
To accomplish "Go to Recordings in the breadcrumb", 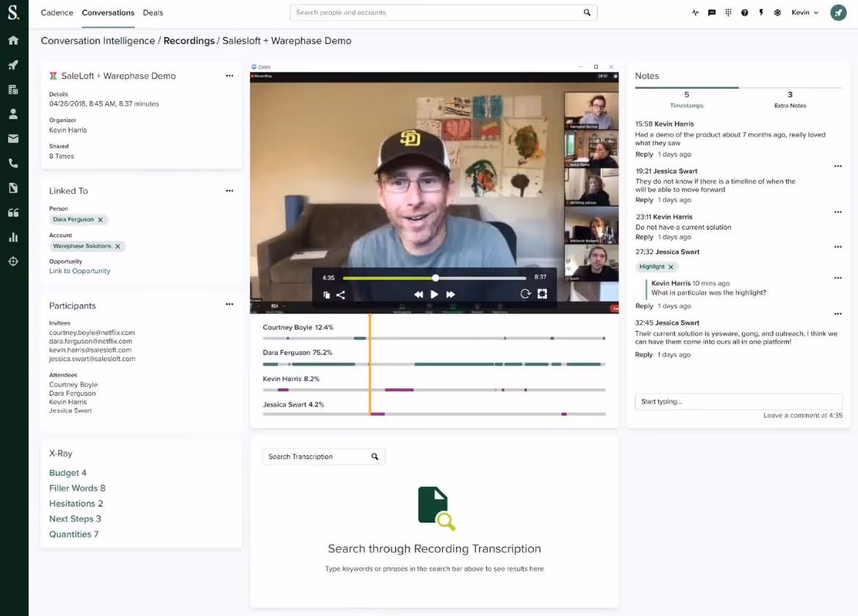I will (189, 41).
